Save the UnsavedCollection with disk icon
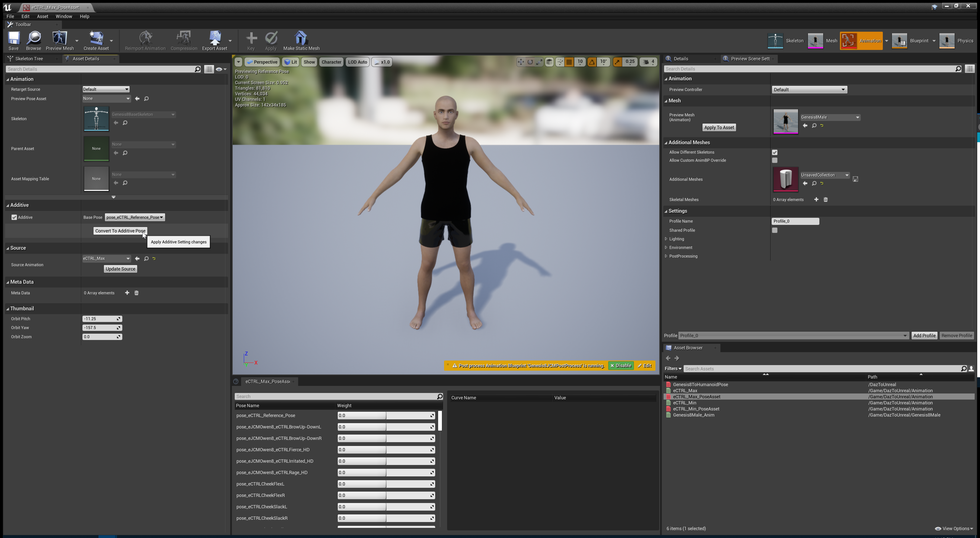Image resolution: width=980 pixels, height=538 pixels. point(855,179)
